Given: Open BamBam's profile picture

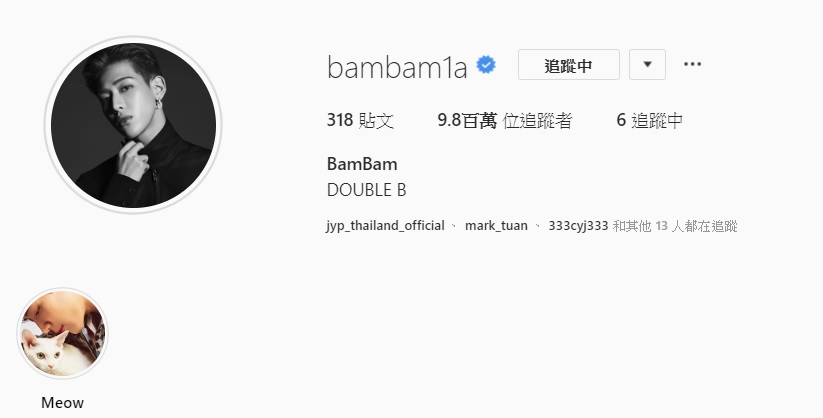Looking at the screenshot, I should tap(133, 125).
